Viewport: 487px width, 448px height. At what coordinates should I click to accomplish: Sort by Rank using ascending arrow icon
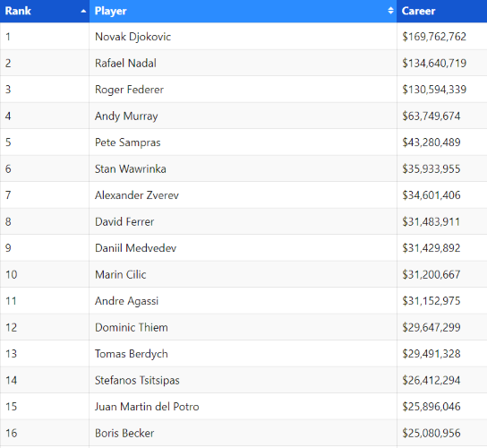click(x=83, y=11)
